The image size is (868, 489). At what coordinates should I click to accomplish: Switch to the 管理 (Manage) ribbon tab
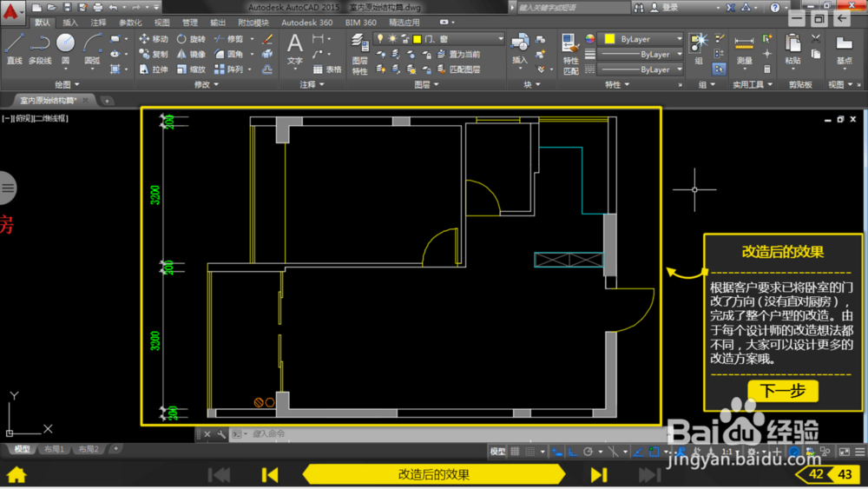190,23
